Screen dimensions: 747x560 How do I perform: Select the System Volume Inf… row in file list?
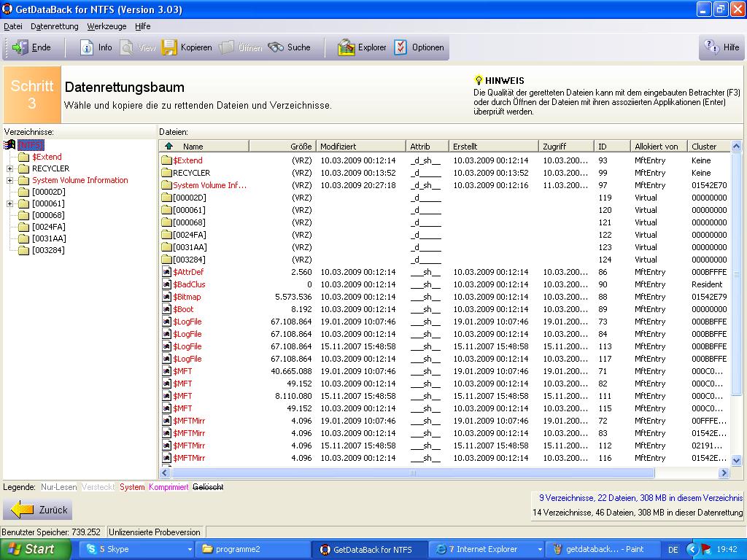(445, 185)
